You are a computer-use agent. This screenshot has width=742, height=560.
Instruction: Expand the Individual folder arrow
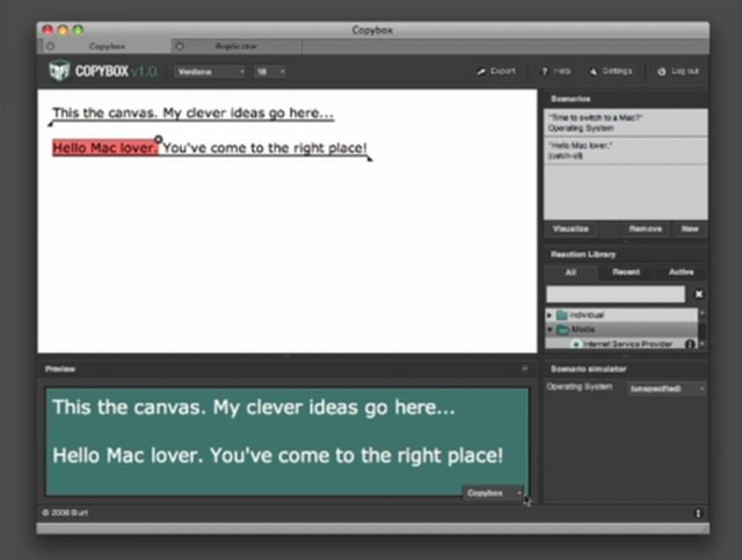coord(549,315)
